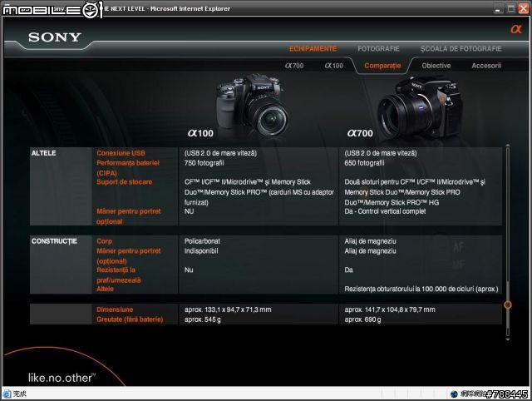Viewport: 532px width, 401px height.
Task: Click the CONSTRUCȚIE section heading
Action: click(54, 241)
